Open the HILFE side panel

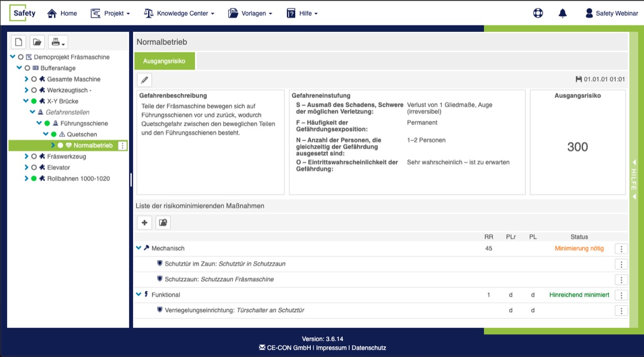(634, 180)
